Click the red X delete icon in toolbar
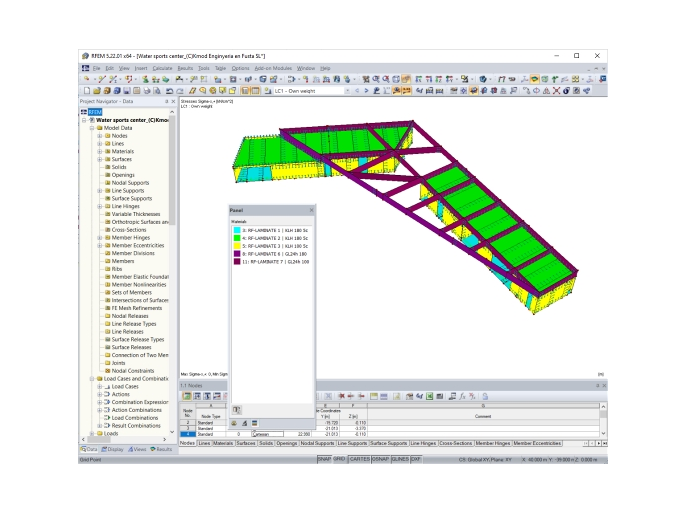Viewport: 686px width, 514px height. [556, 91]
